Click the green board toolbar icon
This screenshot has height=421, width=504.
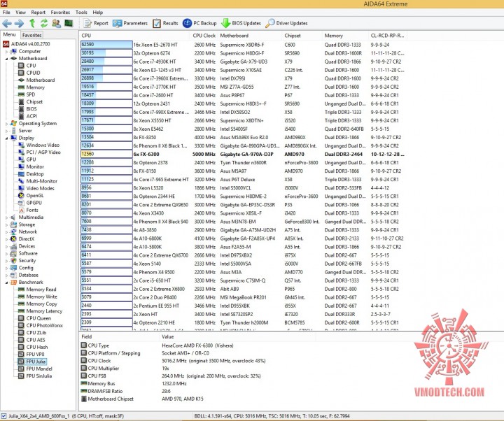(x=69, y=23)
